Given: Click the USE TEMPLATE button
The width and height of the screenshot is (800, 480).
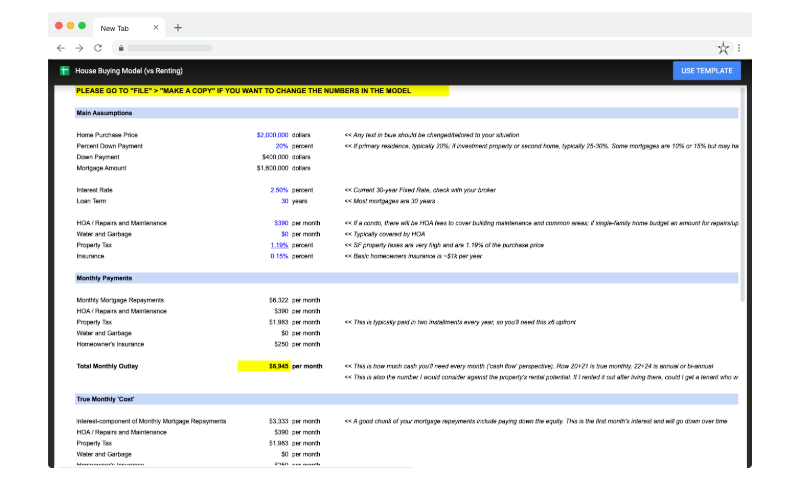Looking at the screenshot, I should coord(707,71).
